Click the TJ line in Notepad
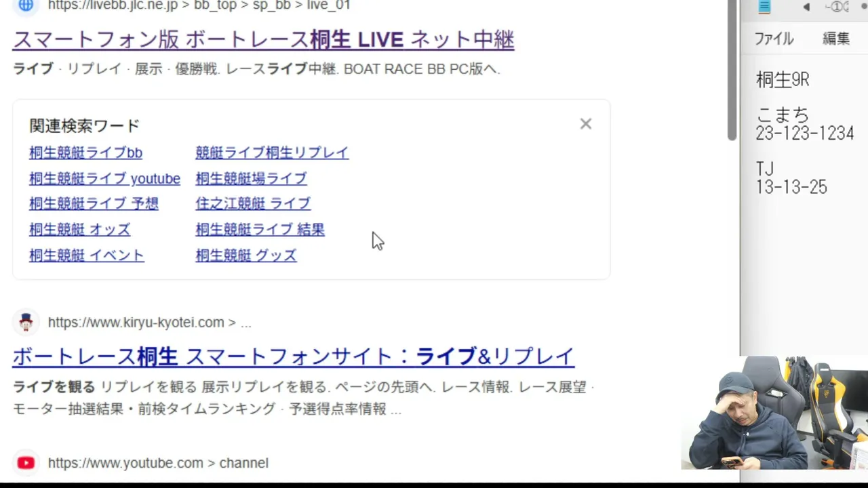Viewport: 868px width, 488px height. (765, 168)
